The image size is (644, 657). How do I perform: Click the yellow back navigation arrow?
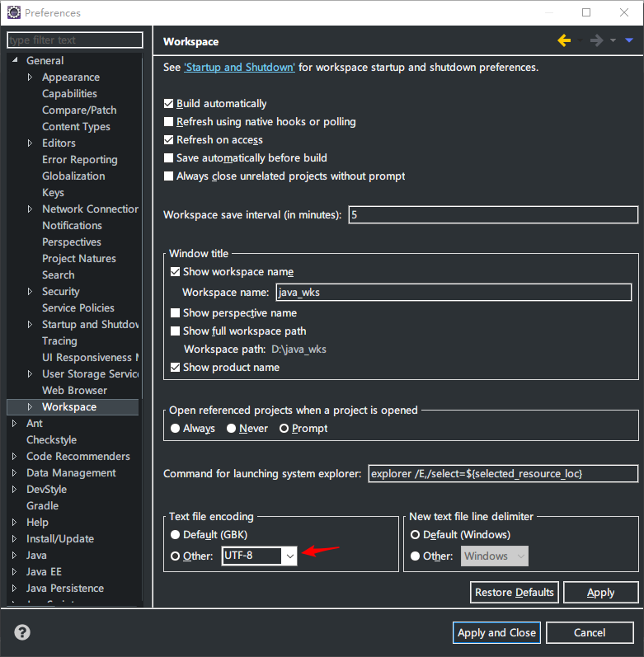pyautogui.click(x=564, y=40)
